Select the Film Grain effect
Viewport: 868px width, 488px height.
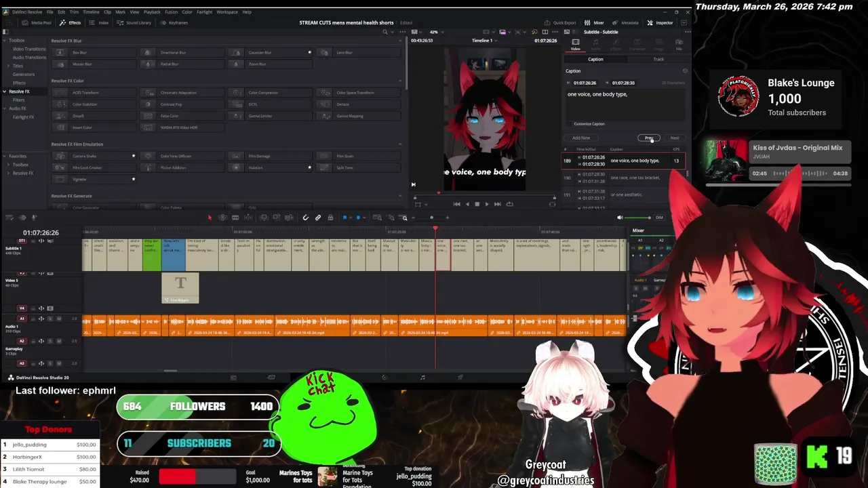pos(357,156)
